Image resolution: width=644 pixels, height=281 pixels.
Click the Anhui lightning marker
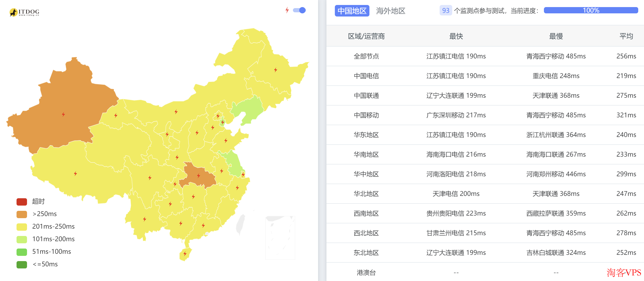(222, 171)
